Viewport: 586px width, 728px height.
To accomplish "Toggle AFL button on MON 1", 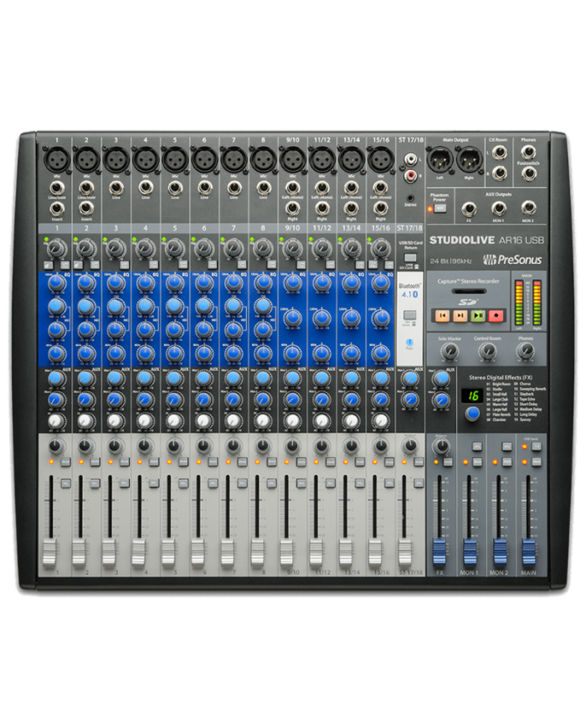I will click(x=477, y=447).
